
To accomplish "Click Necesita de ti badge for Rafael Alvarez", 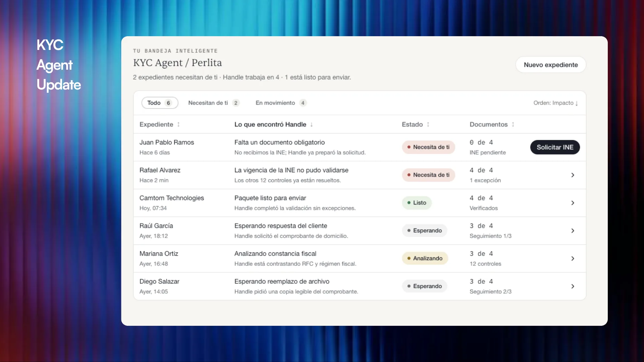I will 428,175.
